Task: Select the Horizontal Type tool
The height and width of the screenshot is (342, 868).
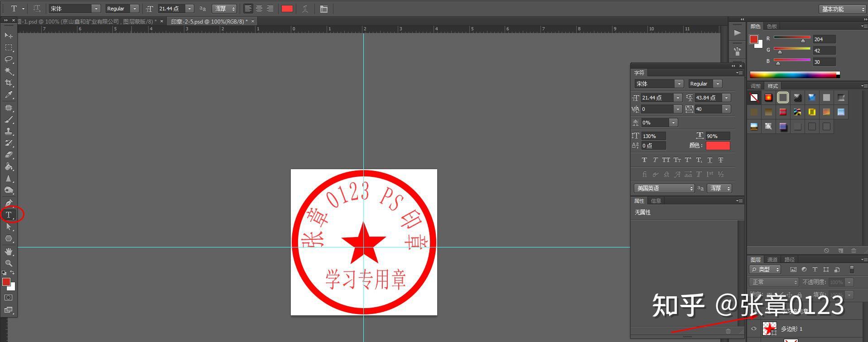Action: [9, 215]
